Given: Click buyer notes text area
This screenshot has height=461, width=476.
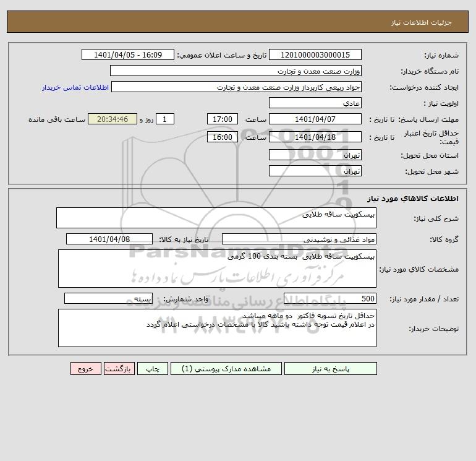Looking at the screenshot, I should pyautogui.click(x=217, y=328).
